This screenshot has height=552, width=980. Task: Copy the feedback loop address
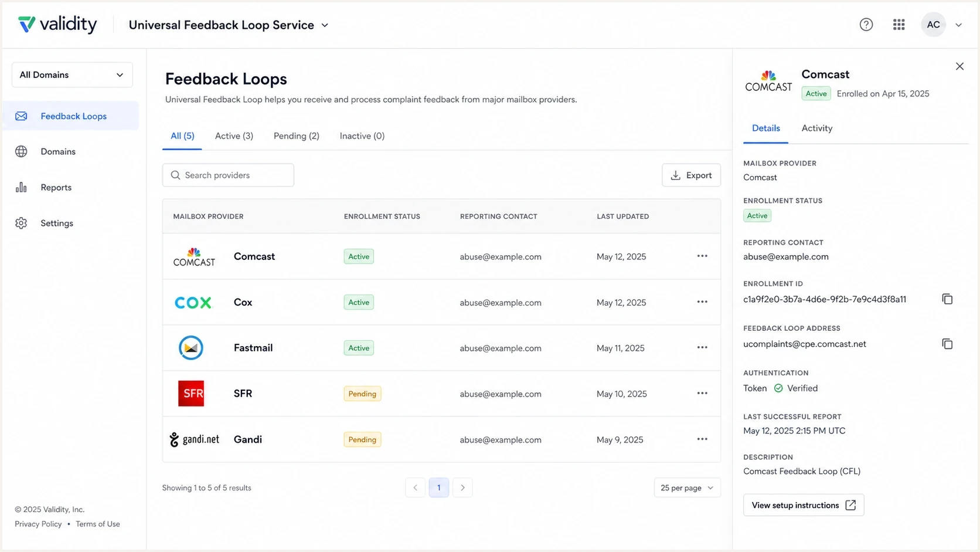click(x=947, y=344)
